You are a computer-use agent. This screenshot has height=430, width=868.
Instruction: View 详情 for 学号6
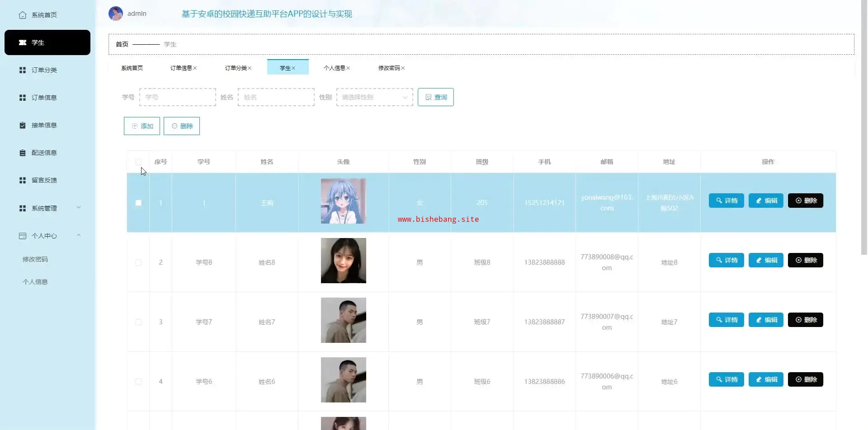726,379
